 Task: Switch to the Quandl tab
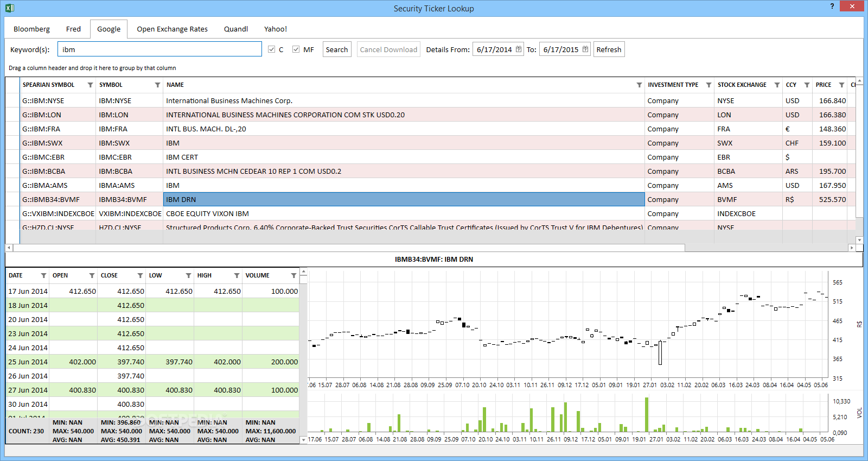[x=236, y=29]
